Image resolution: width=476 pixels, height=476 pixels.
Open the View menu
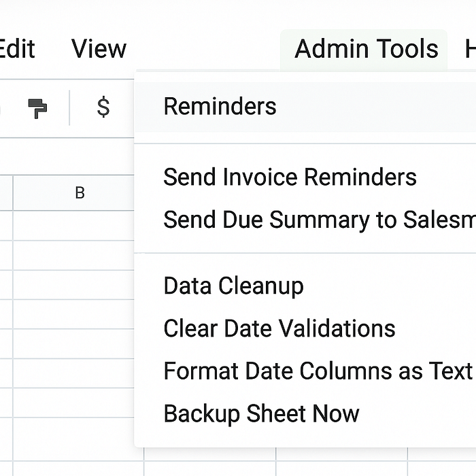pyautogui.click(x=99, y=48)
